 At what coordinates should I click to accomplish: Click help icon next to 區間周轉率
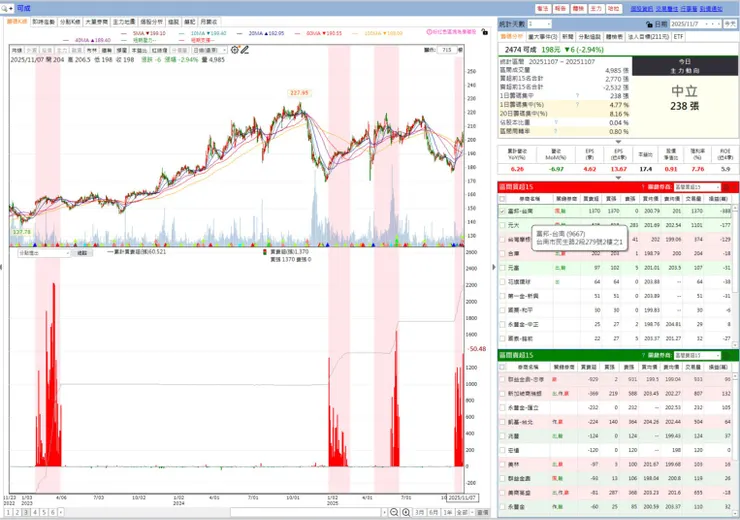[555, 132]
